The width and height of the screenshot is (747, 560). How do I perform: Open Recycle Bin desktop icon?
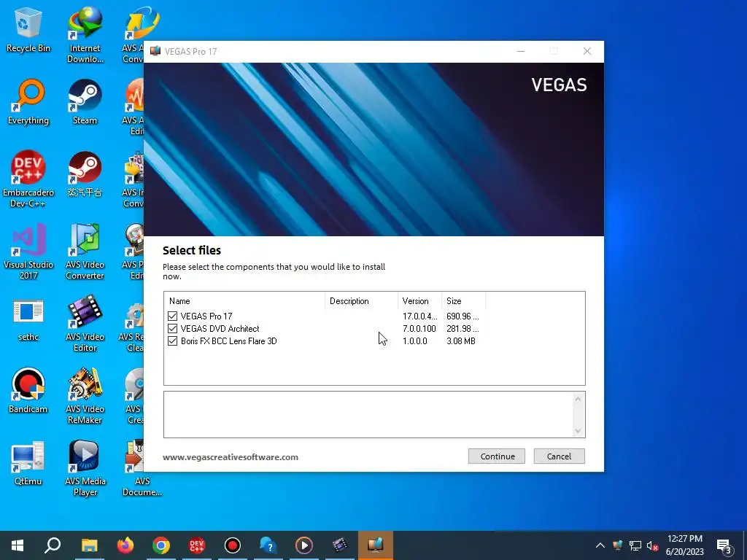pos(28,29)
